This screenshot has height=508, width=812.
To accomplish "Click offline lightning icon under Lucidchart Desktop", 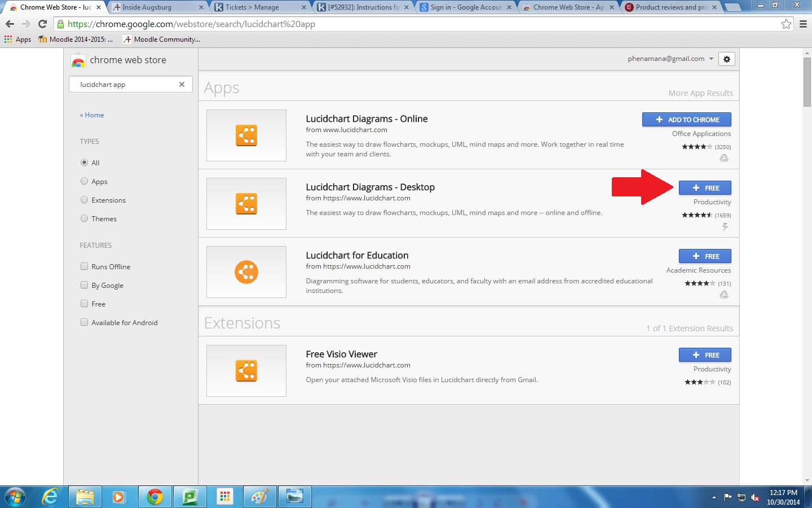I will tap(725, 227).
